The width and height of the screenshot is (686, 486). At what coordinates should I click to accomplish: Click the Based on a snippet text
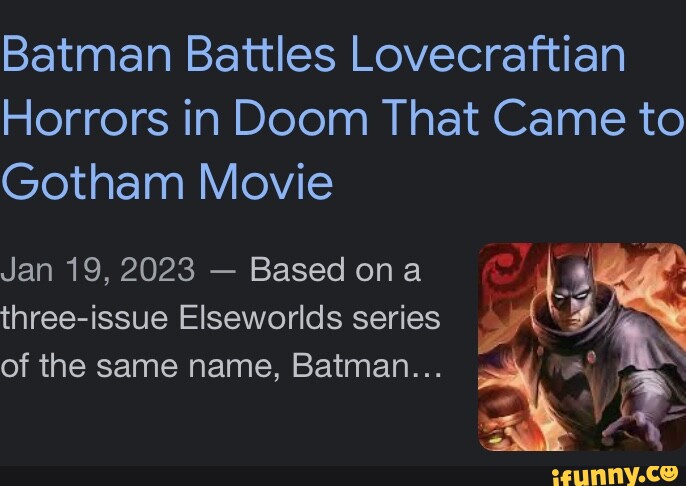(335, 269)
